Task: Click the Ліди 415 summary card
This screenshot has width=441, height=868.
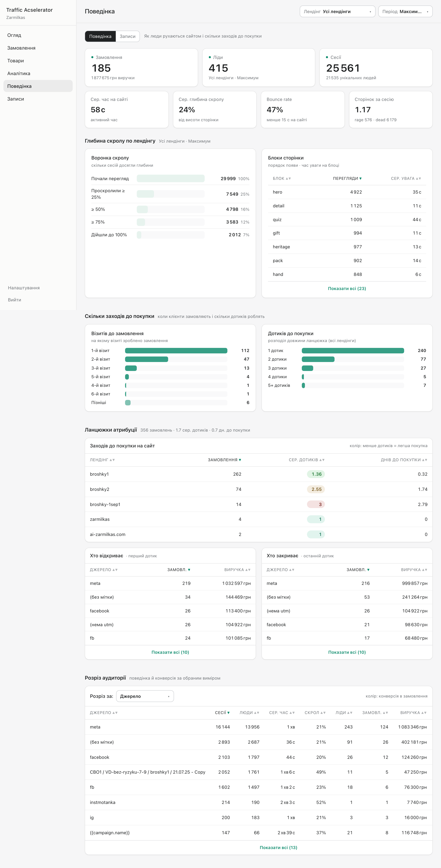Action: pyautogui.click(x=259, y=67)
